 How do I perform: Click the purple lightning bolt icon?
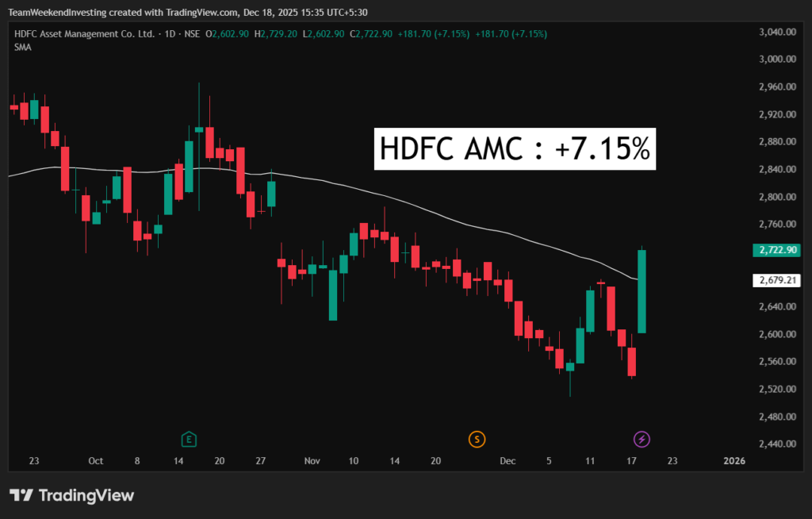tap(642, 439)
